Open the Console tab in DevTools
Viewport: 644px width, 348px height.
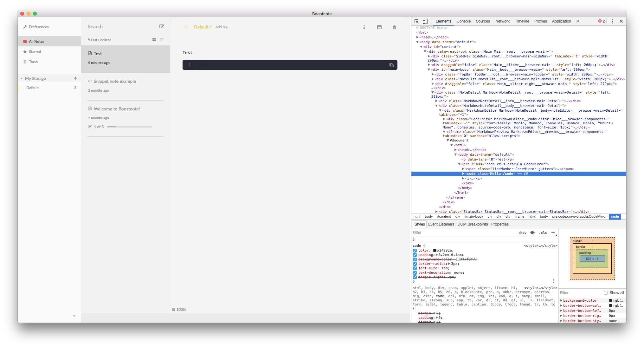coord(463,21)
